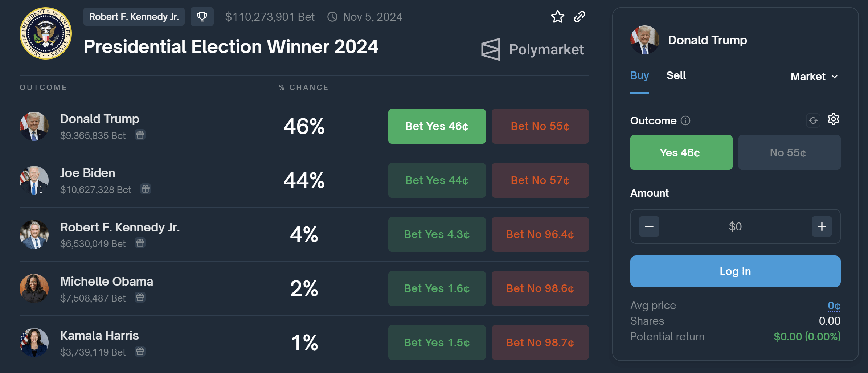
Task: Decrease amount with the minus button
Action: pos(649,226)
